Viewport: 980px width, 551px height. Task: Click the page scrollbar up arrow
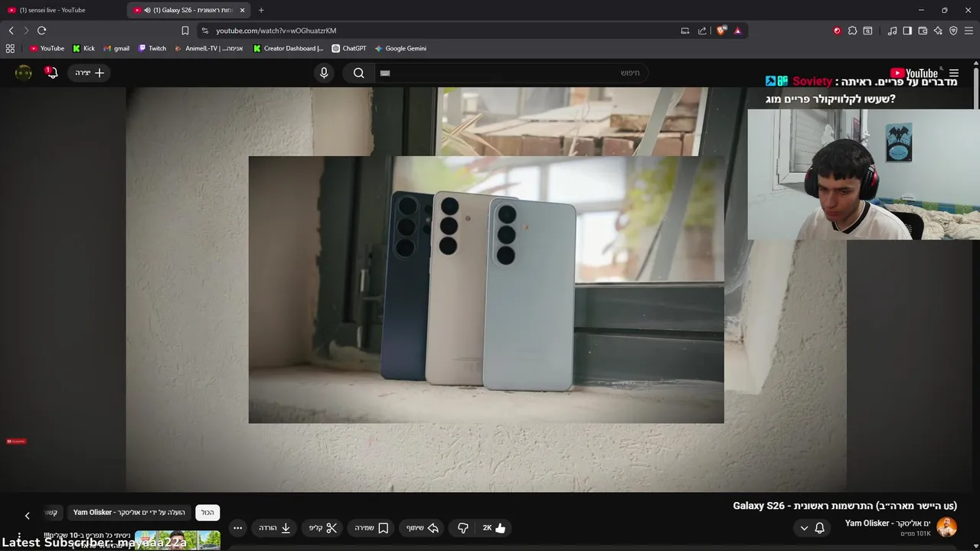tap(976, 63)
